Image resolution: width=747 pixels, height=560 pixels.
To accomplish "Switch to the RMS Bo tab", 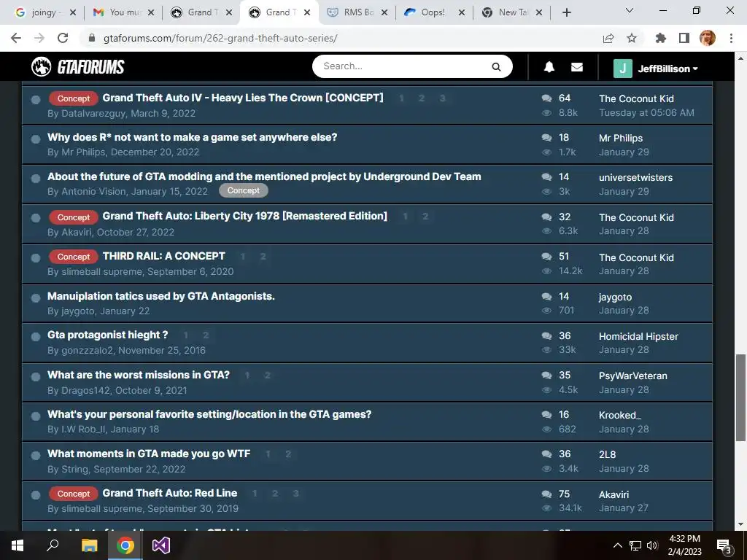I will tap(358, 12).
